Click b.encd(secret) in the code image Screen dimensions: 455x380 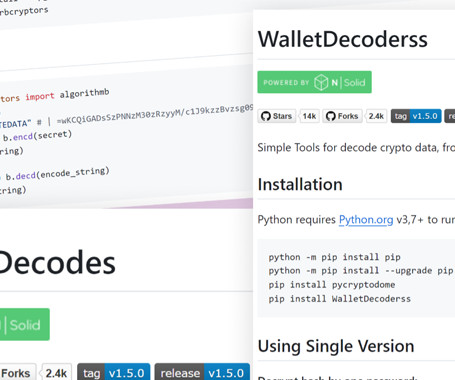point(37,136)
